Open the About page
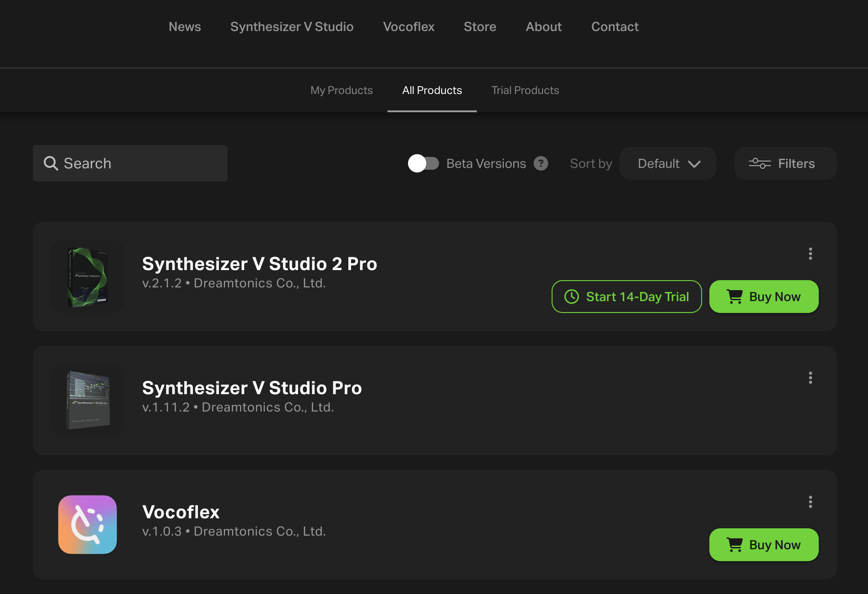 [x=543, y=26]
